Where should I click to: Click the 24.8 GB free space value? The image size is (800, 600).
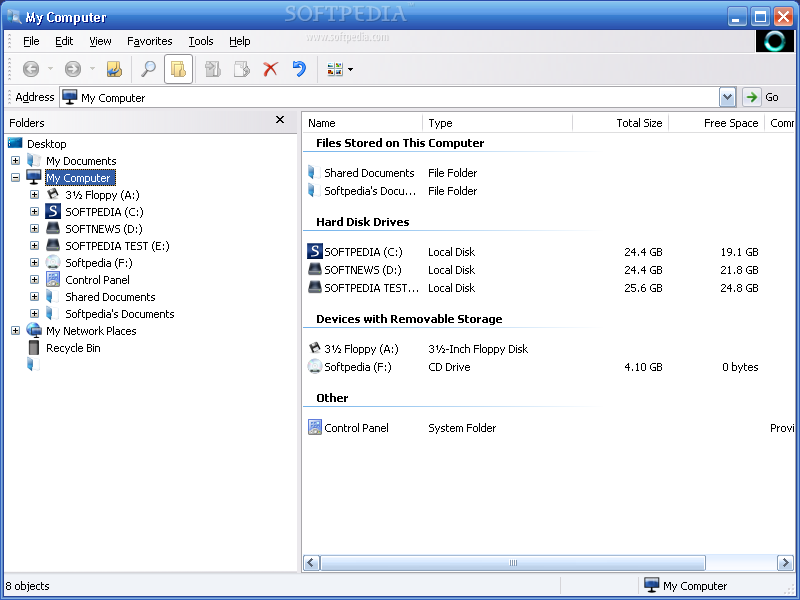(x=739, y=288)
